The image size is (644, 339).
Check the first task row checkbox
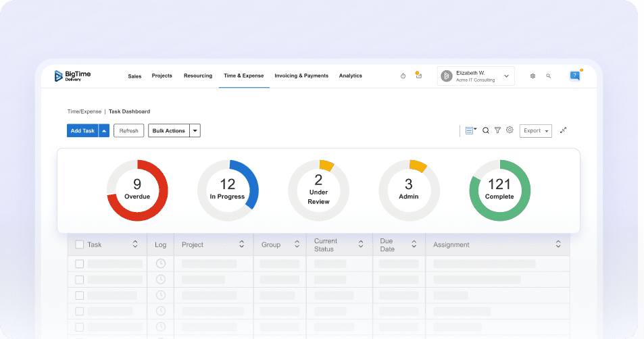[x=79, y=264]
